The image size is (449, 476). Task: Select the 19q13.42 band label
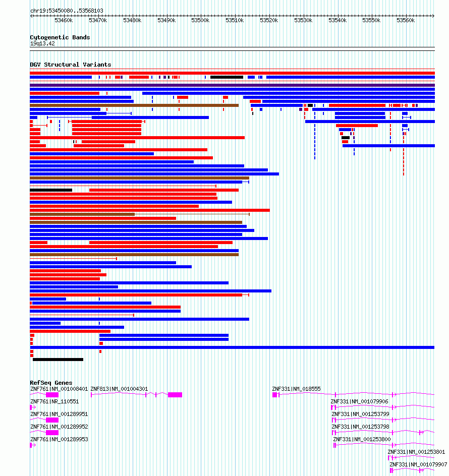pyautogui.click(x=42, y=43)
